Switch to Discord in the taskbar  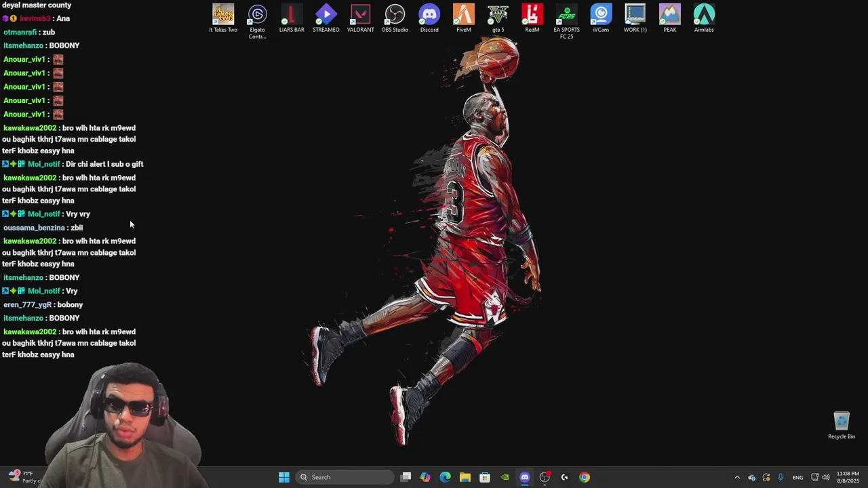(x=524, y=477)
